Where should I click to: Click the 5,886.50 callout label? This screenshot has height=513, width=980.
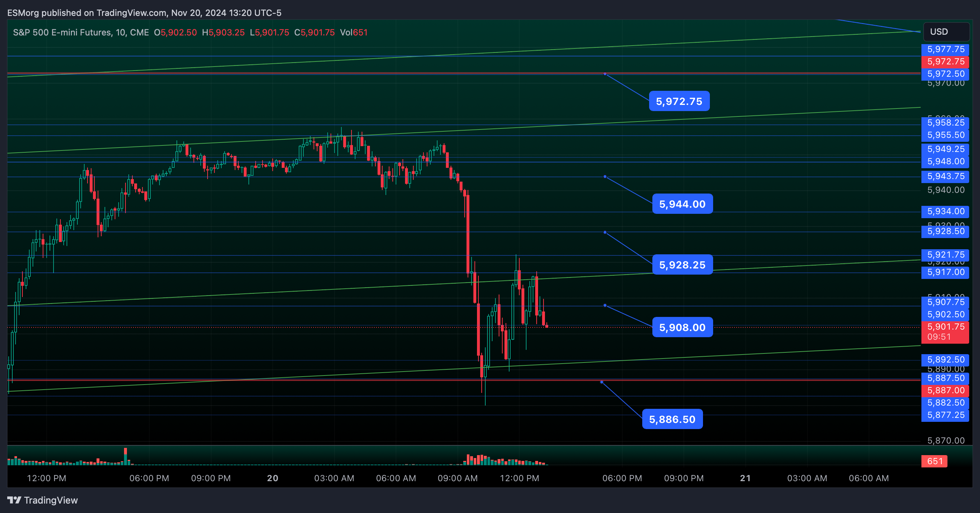[672, 419]
